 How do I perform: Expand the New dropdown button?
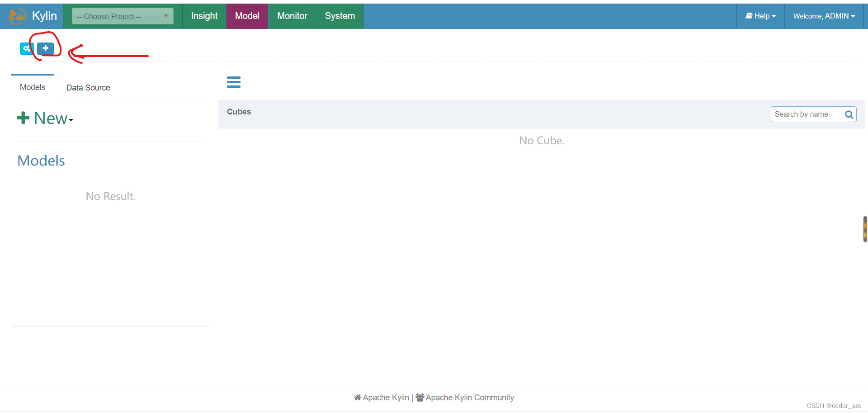(x=45, y=119)
